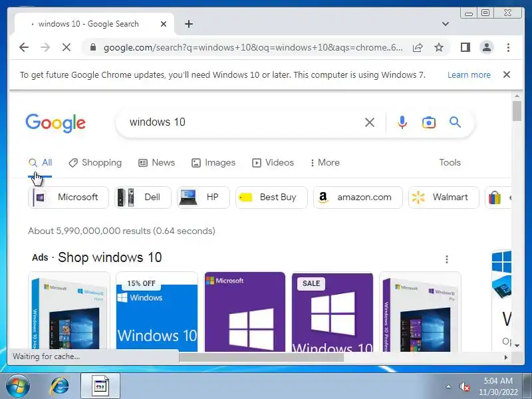Bookmark this page with the star
This screenshot has height=399, width=532.
point(439,47)
